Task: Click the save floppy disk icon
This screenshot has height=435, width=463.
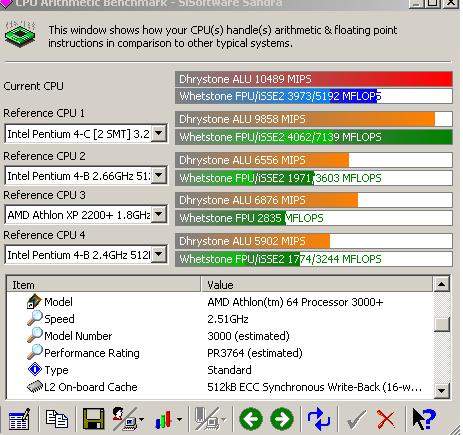Action: pyautogui.click(x=93, y=419)
